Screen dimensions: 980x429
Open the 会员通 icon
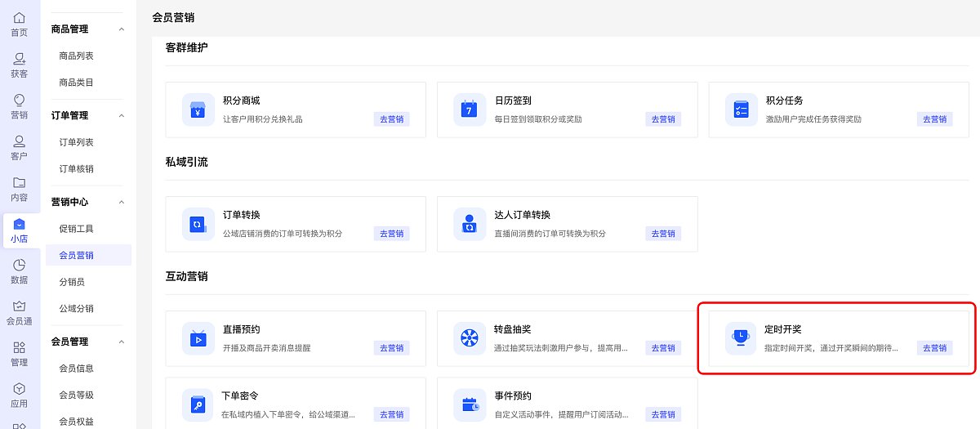pos(19,306)
